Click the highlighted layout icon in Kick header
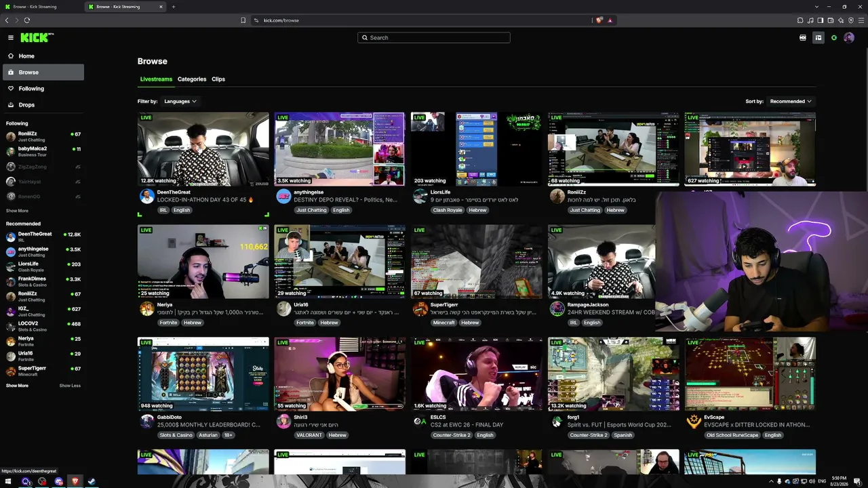The width and height of the screenshot is (868, 488). pos(818,38)
